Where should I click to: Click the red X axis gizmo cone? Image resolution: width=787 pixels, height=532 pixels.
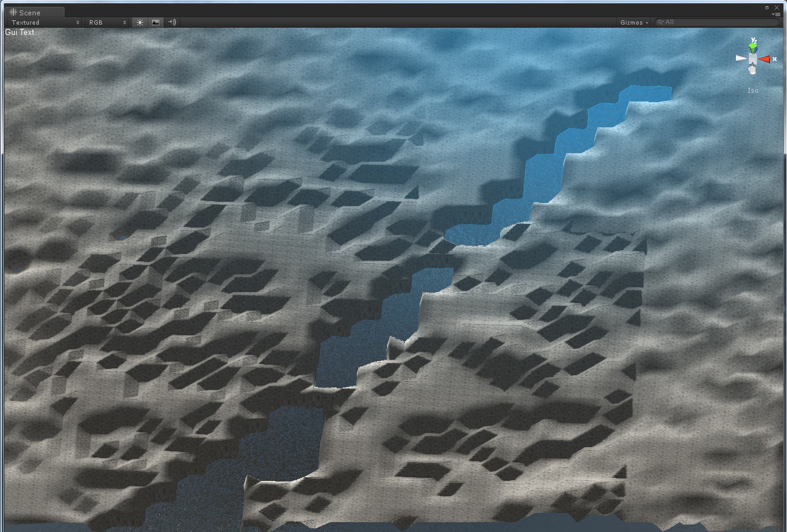coord(765,59)
